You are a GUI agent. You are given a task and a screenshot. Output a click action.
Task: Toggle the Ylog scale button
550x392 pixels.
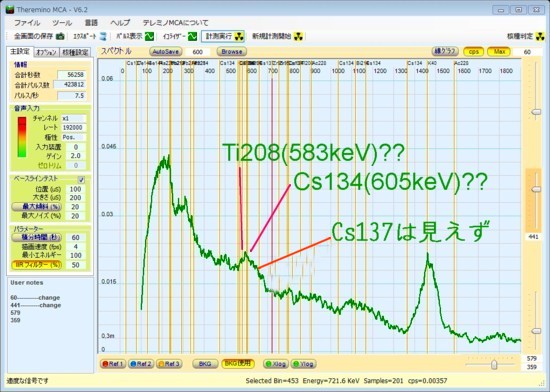[303, 364]
